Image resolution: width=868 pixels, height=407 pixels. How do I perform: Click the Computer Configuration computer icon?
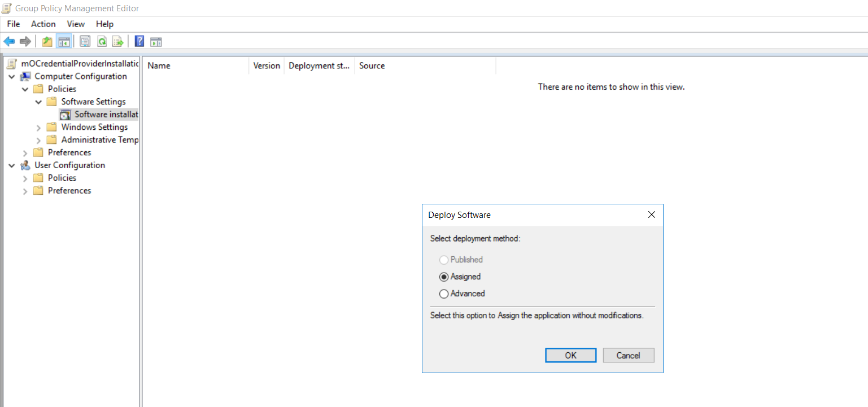pyautogui.click(x=25, y=76)
